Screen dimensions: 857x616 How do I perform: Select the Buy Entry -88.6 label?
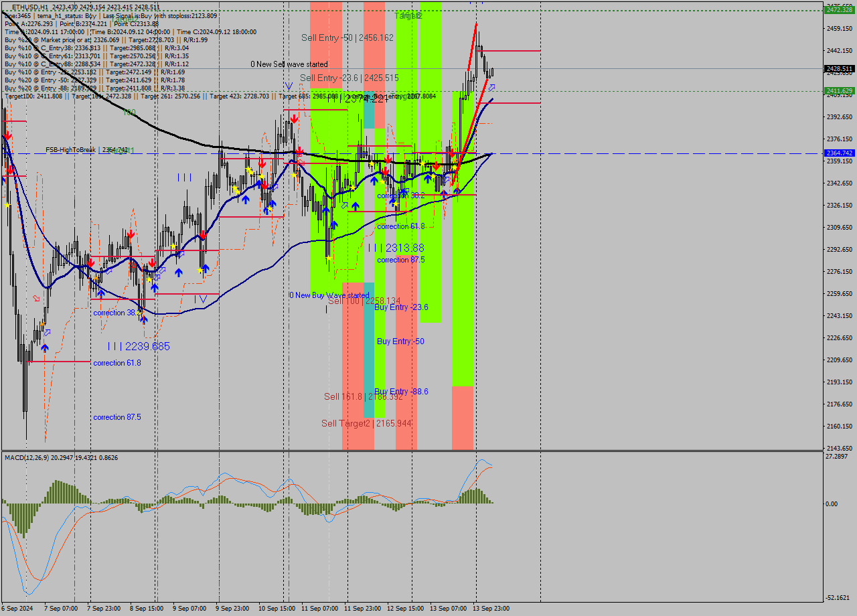[400, 391]
